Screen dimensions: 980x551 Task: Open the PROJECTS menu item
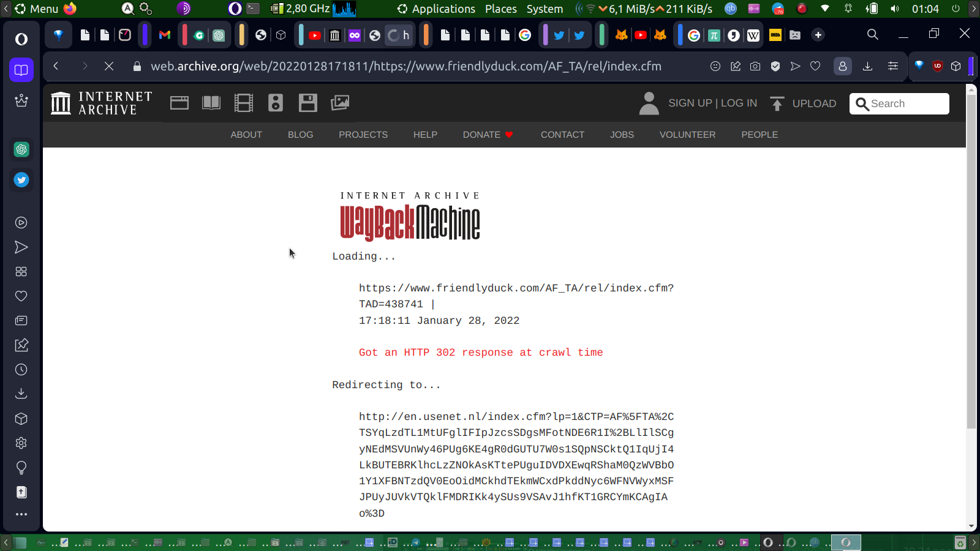(363, 135)
